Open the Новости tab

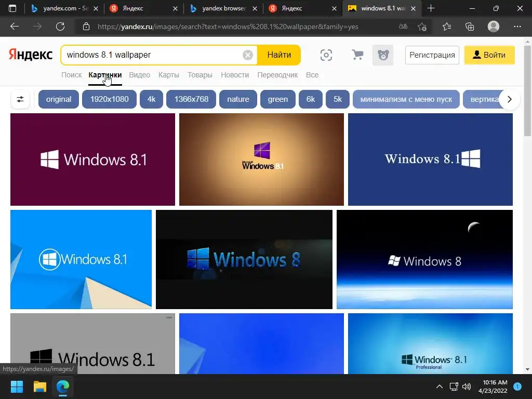point(235,75)
